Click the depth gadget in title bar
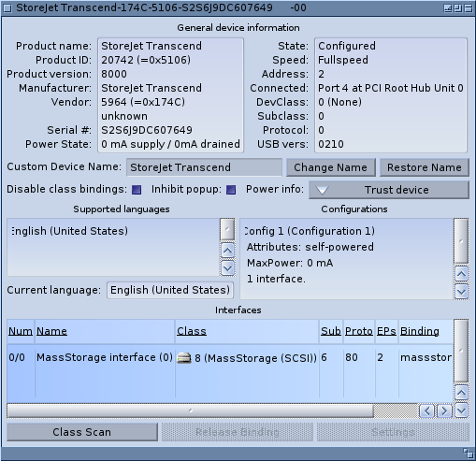 469,8
